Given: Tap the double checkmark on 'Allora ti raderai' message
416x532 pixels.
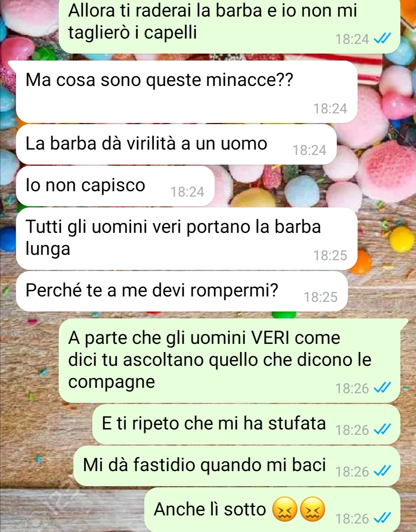Looking at the screenshot, I should point(382,39).
